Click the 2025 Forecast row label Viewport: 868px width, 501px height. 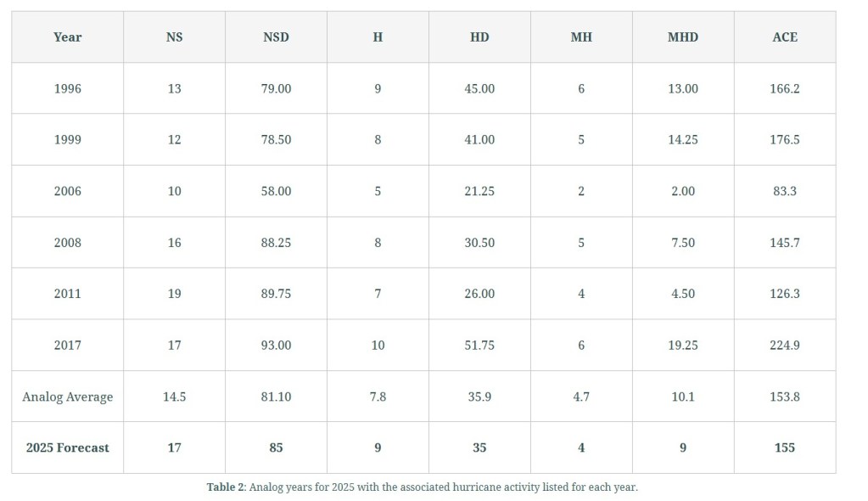(67, 448)
